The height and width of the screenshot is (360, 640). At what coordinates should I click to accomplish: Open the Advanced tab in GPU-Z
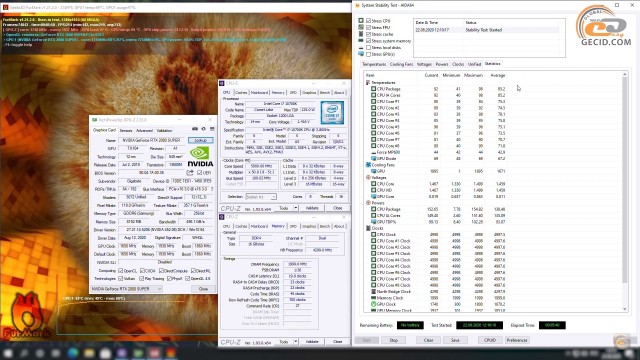tap(144, 131)
